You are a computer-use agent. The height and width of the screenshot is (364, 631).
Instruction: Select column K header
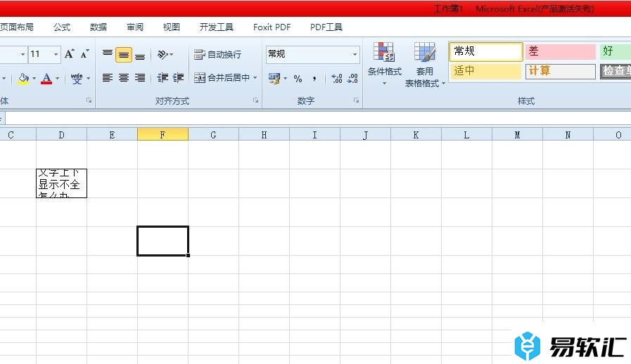pyautogui.click(x=416, y=135)
